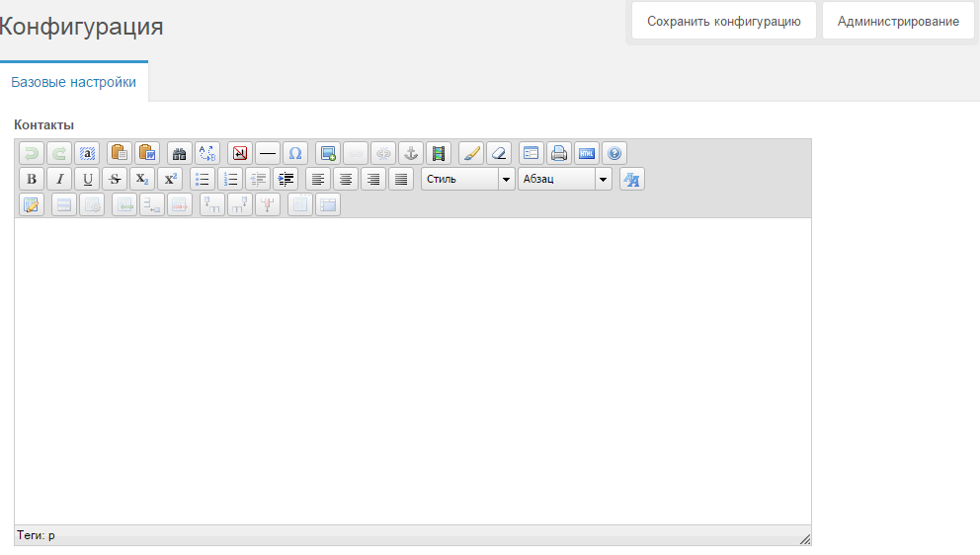Insert media with the film strip icon
Image resolution: width=980 pixels, height=555 pixels.
pyautogui.click(x=438, y=153)
